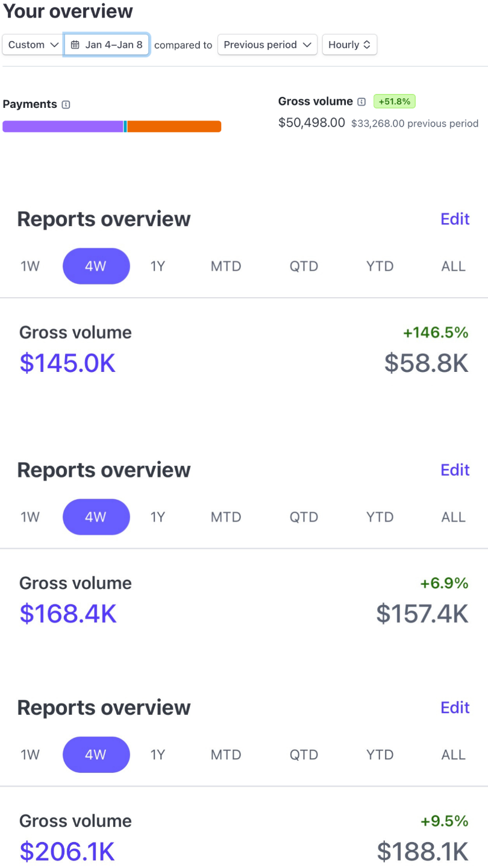Click Edit link in the +9.5% reports section
The image size is (488, 868).
click(455, 708)
